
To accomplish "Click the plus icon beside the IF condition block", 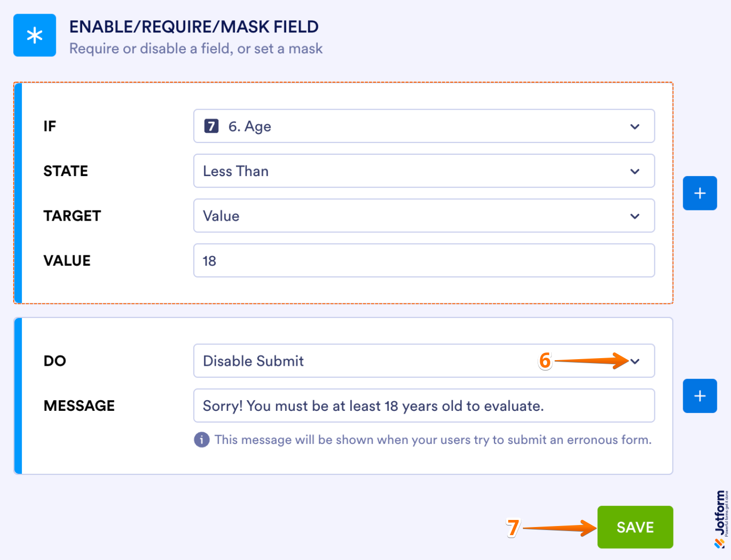I will click(700, 193).
